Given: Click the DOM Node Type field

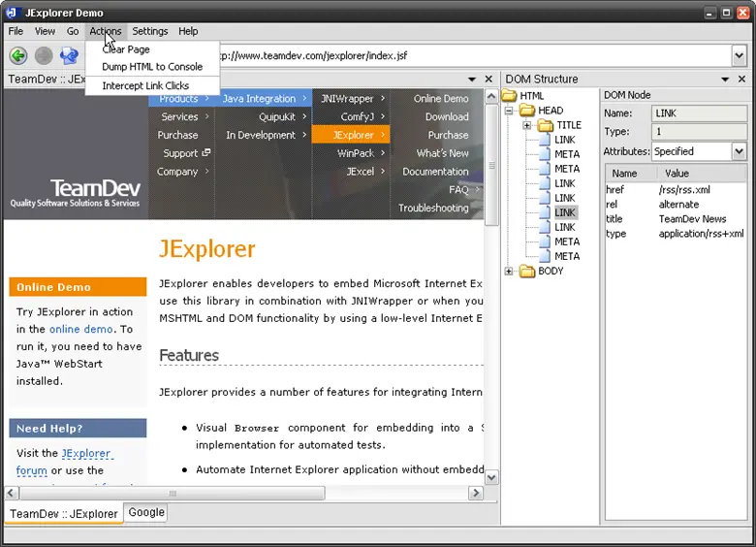Looking at the screenshot, I should (x=699, y=132).
